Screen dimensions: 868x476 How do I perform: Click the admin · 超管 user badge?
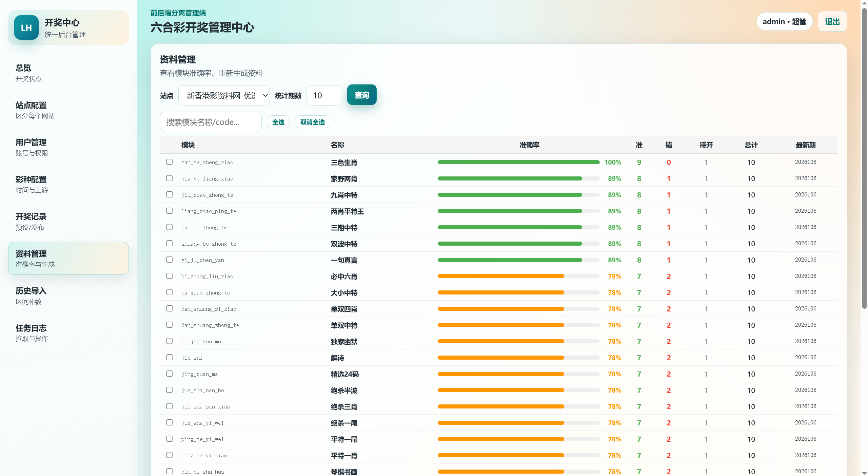[784, 21]
